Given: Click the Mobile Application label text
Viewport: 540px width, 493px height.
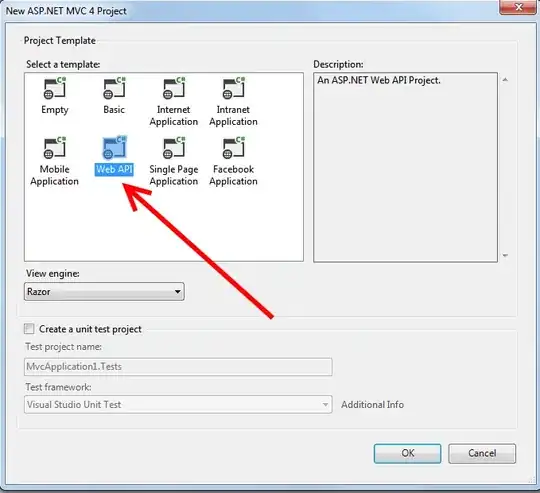Looking at the screenshot, I should (x=55, y=175).
